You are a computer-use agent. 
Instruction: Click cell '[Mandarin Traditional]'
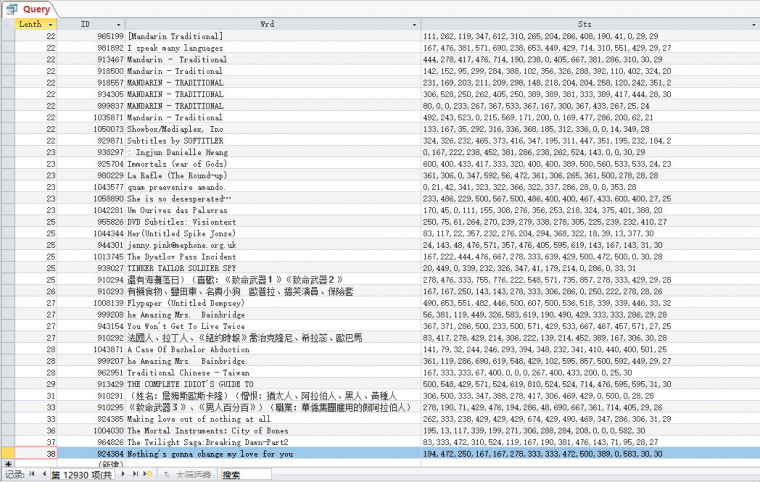coord(273,36)
